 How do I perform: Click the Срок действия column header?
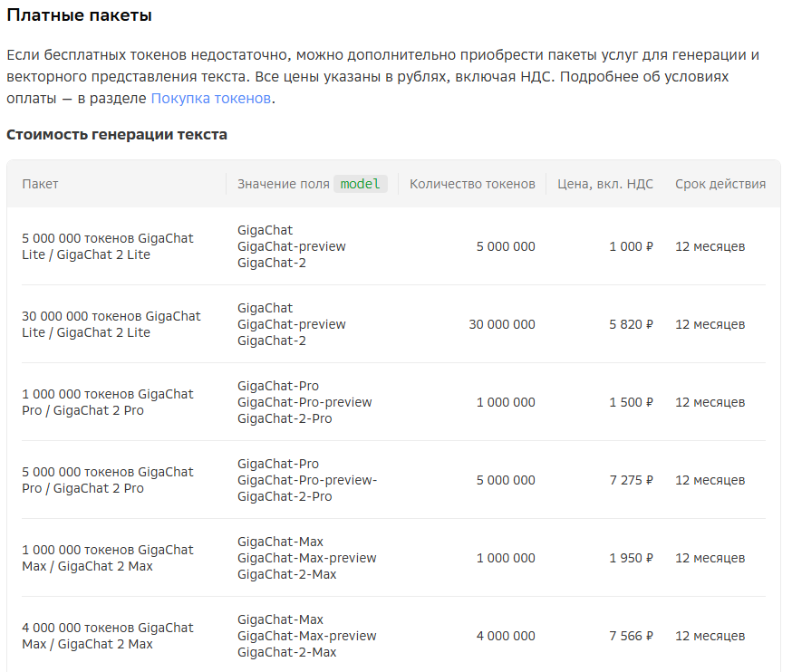click(720, 184)
